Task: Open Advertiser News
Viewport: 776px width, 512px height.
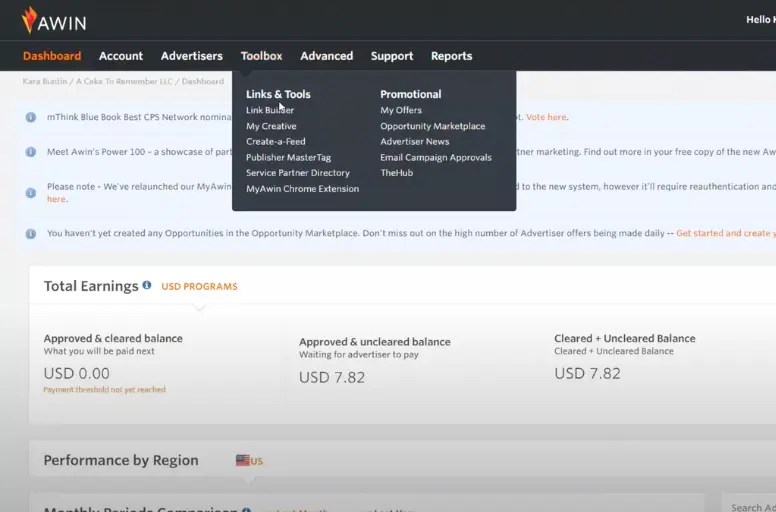Action: coord(415,141)
